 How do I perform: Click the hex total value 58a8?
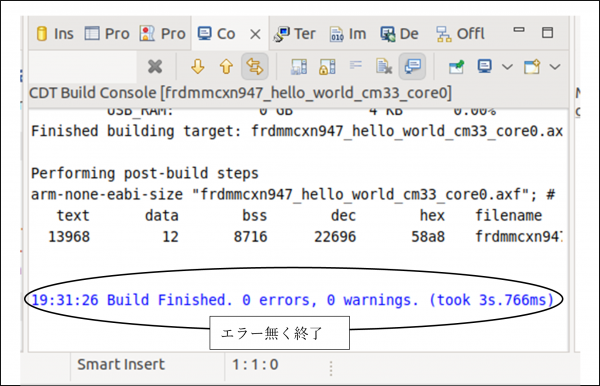[428, 237]
